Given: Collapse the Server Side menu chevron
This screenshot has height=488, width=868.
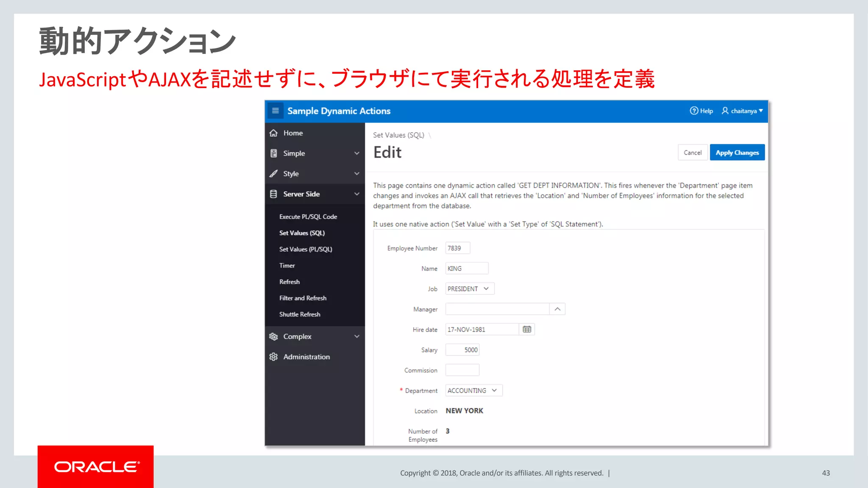Looking at the screenshot, I should pyautogui.click(x=357, y=194).
